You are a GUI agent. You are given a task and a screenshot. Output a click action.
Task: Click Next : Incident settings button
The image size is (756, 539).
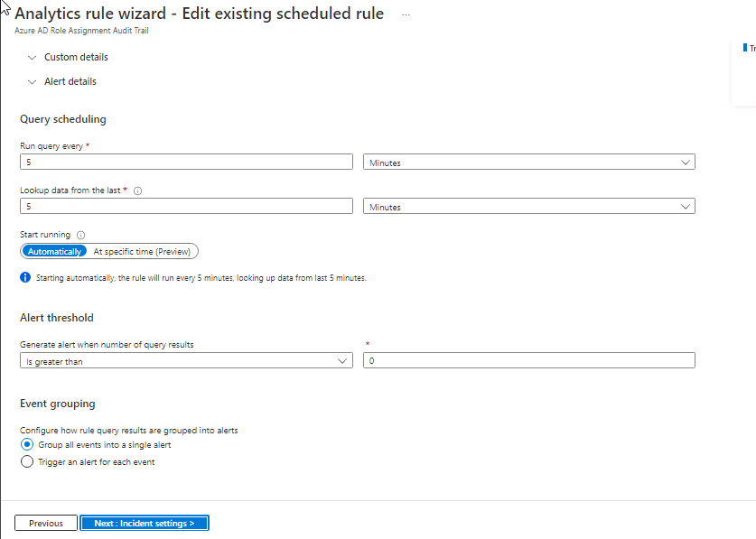click(145, 523)
